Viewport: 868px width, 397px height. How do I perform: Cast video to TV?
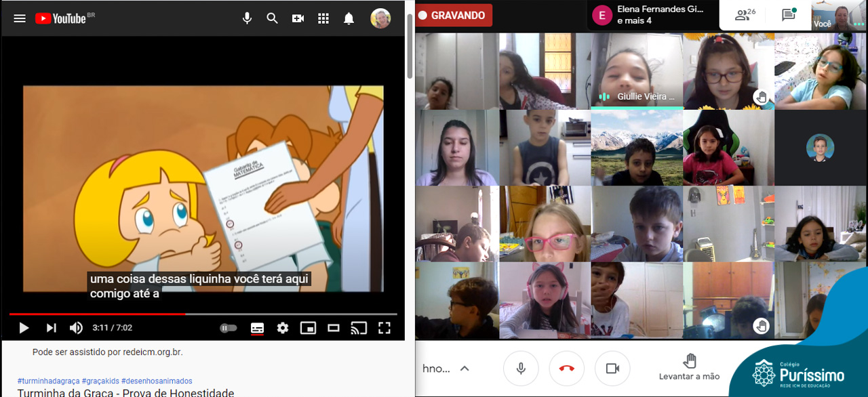tap(359, 328)
